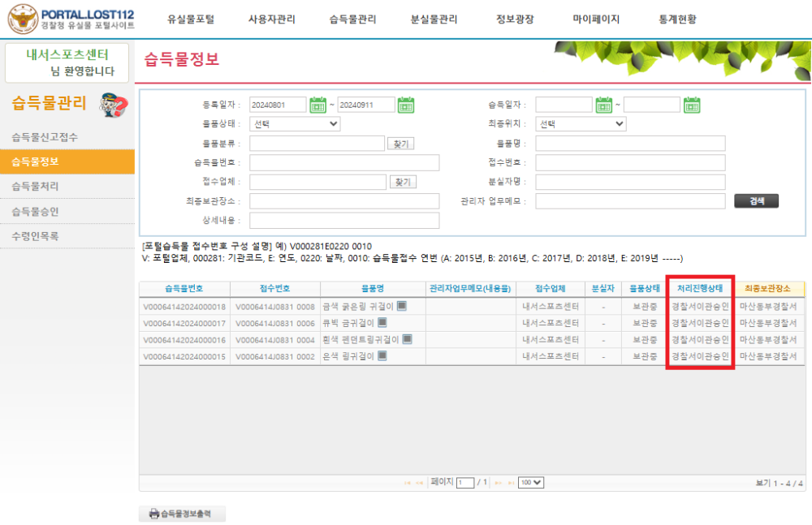Viewport: 812px width, 525px height.
Task: Go to next page of results
Action: (499, 483)
